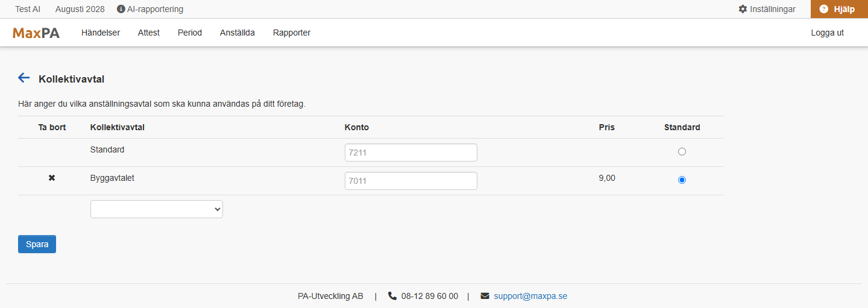Click the Konto column header
This screenshot has width=868, height=308.
click(x=357, y=127)
